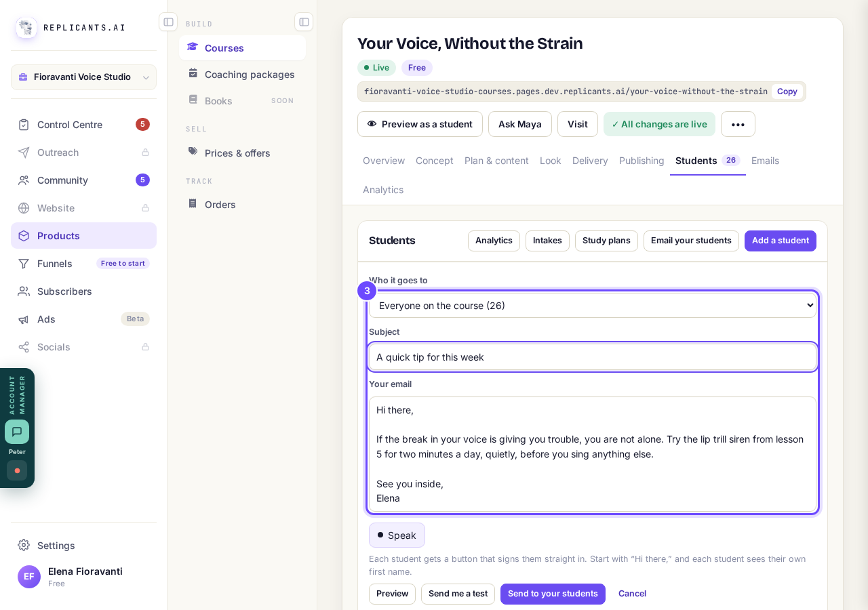Switch to the Emails tab

point(765,161)
